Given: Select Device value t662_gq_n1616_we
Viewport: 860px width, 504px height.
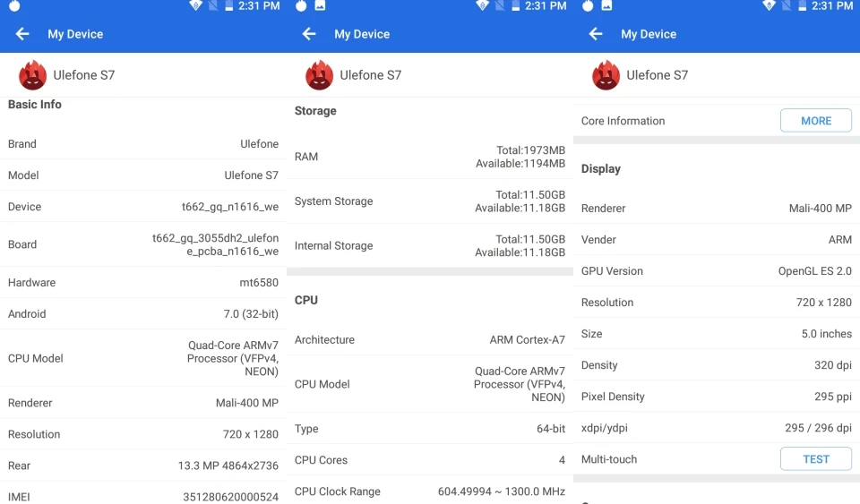Looking at the screenshot, I should (230, 207).
